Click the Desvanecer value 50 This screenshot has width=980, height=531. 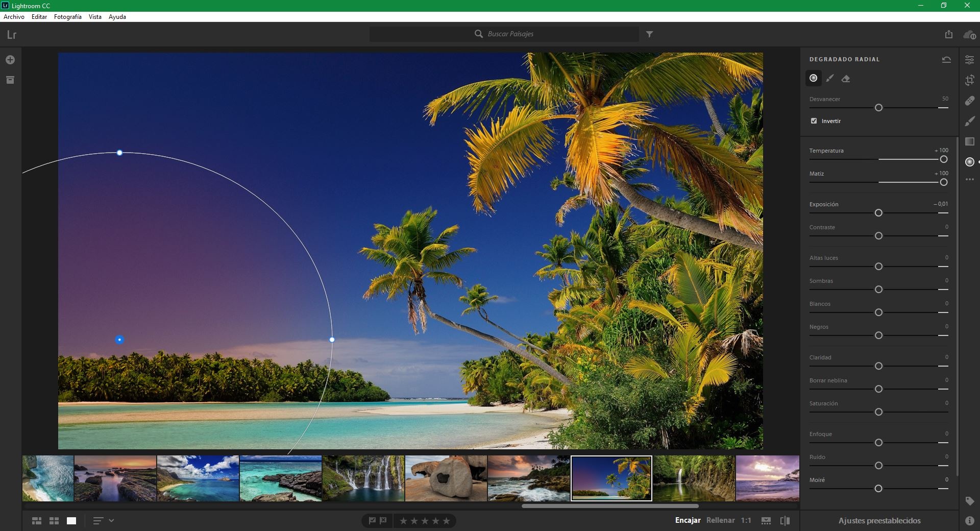click(x=945, y=99)
